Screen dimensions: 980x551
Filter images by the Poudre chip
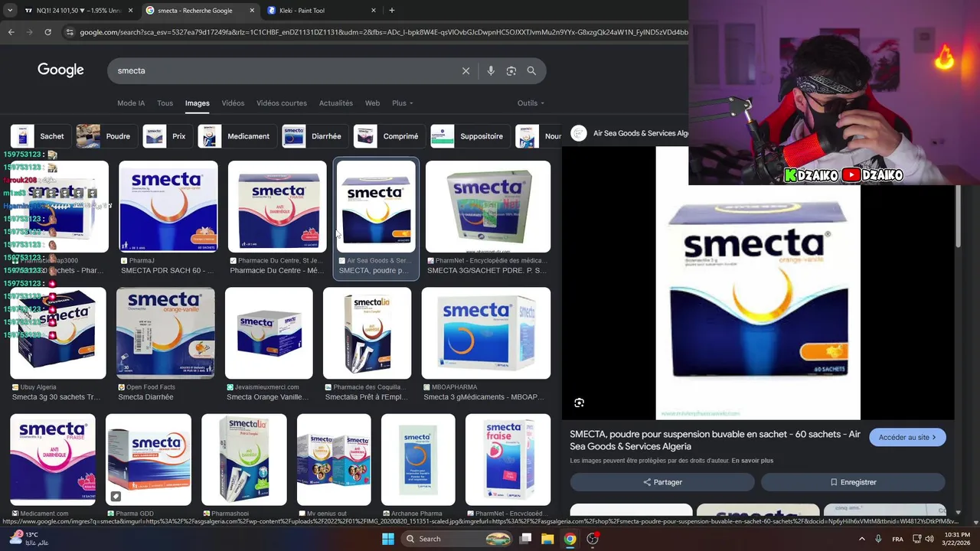106,136
